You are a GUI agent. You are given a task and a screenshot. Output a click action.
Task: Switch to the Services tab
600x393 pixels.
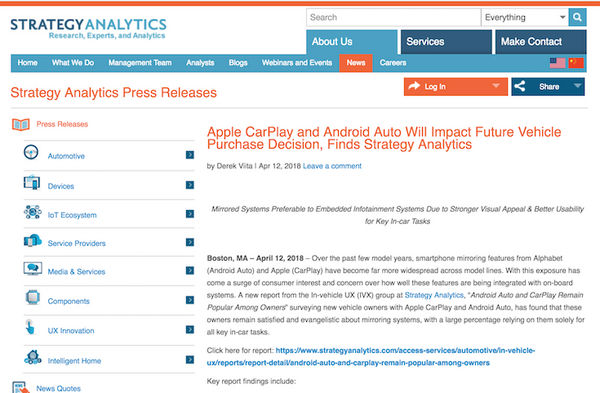point(446,42)
